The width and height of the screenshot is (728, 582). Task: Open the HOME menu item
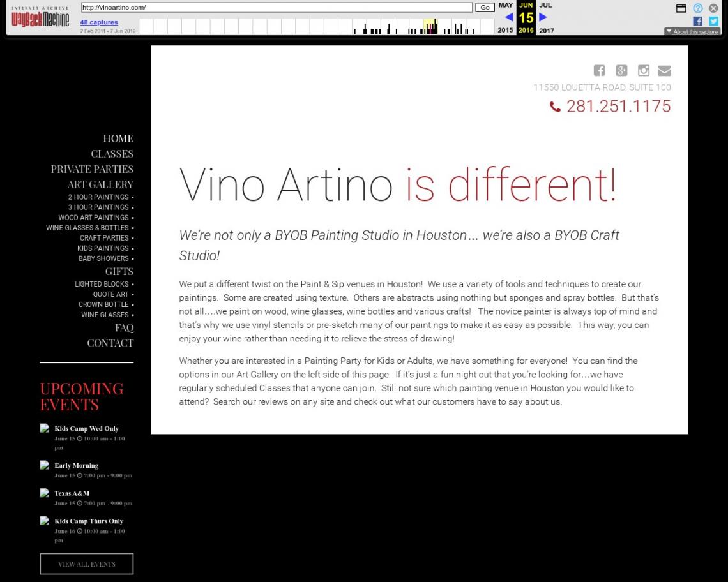(118, 138)
